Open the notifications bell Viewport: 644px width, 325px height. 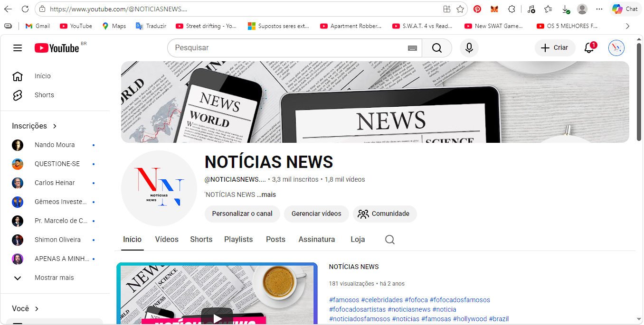(589, 48)
